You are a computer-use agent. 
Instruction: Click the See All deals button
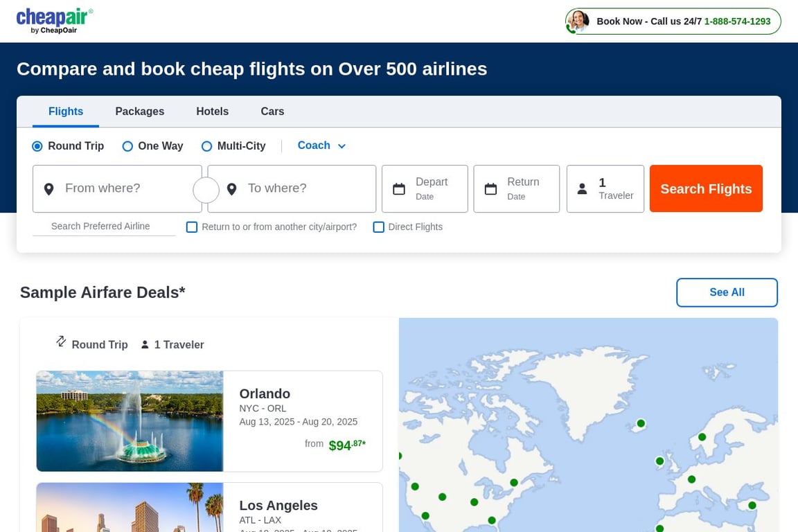pos(727,292)
